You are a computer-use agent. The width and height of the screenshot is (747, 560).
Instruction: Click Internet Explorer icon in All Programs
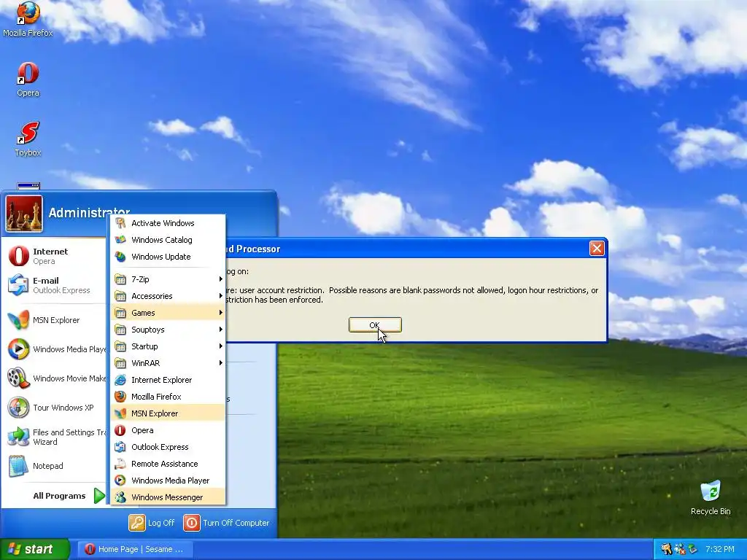(120, 379)
